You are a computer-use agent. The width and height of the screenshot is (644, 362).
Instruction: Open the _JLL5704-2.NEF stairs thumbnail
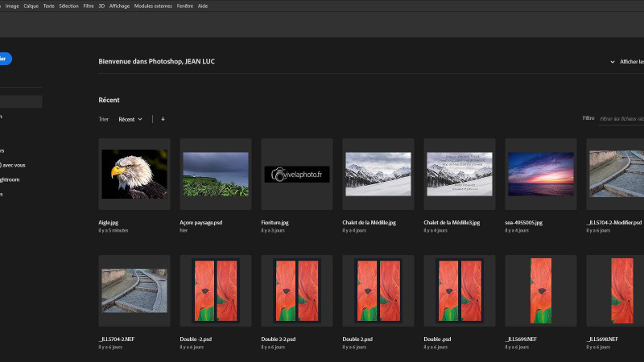(x=134, y=290)
